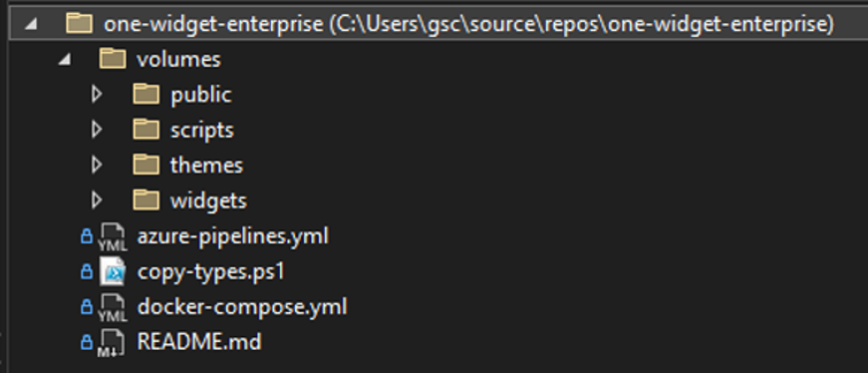Expand the scripts folder arrow

tap(97, 130)
